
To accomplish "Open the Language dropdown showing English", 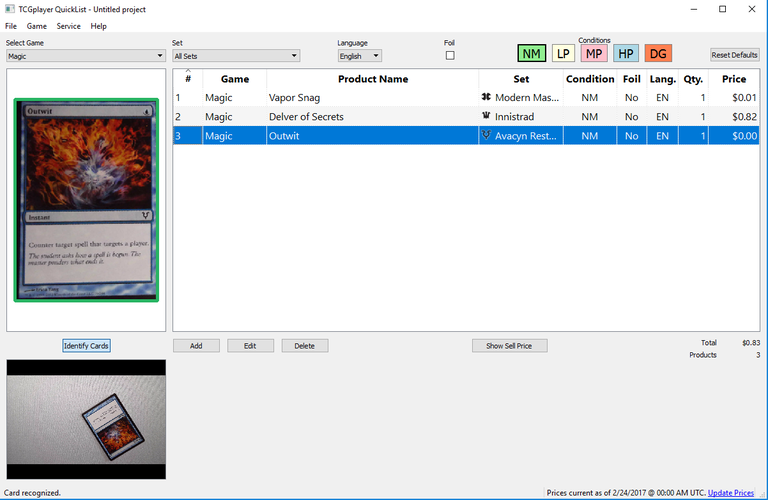I will 360,56.
